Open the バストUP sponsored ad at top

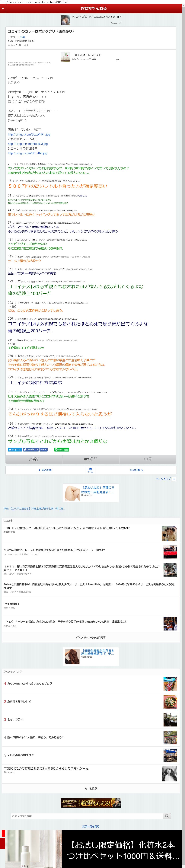91,20
